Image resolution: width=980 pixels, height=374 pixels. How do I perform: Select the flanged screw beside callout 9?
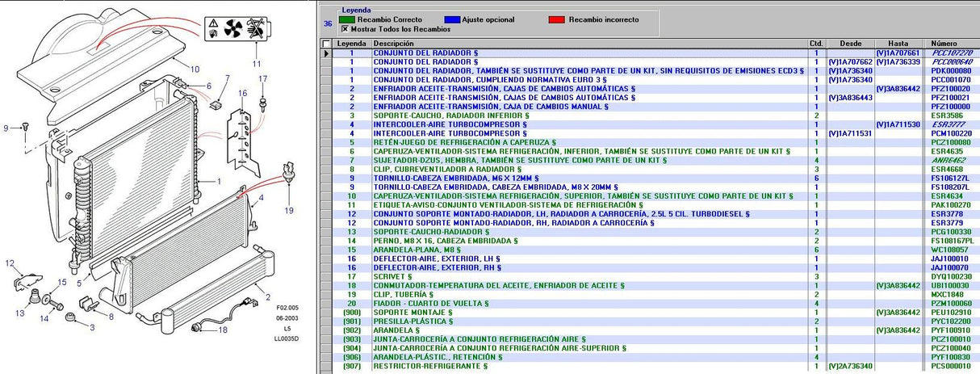pyautogui.click(x=24, y=127)
